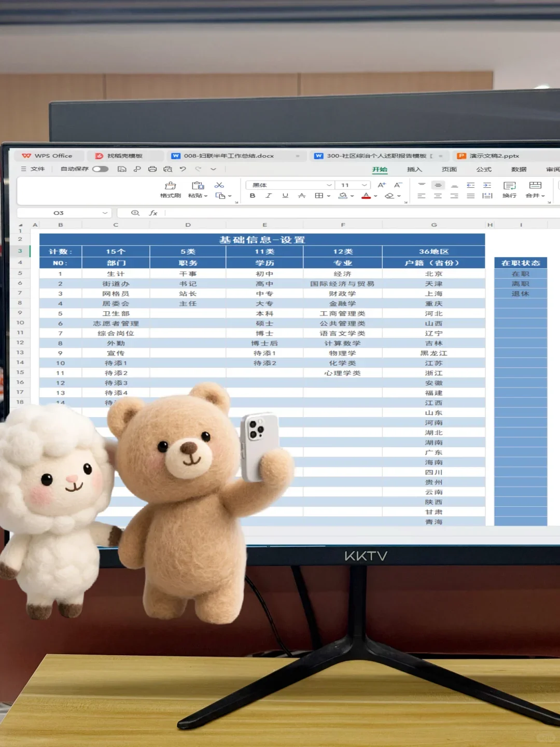
Task: Apply Underline formatting
Action: click(285, 196)
